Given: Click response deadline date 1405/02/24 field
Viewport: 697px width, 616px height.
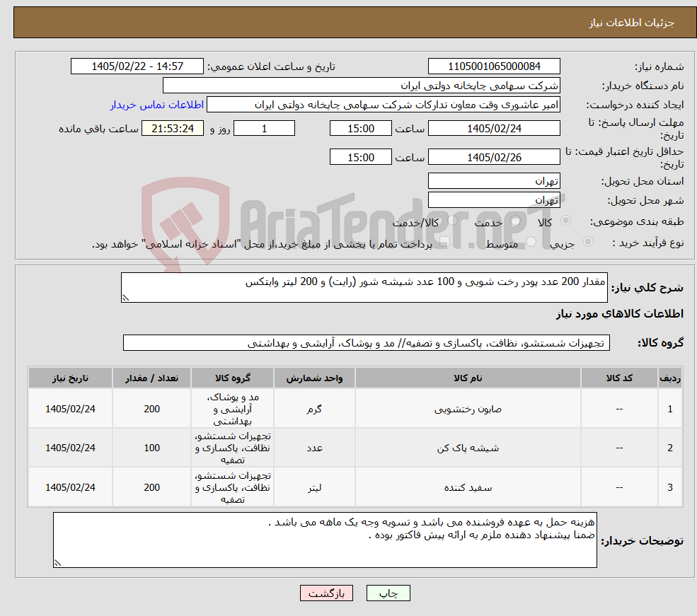Looking at the screenshot, I should (494, 128).
